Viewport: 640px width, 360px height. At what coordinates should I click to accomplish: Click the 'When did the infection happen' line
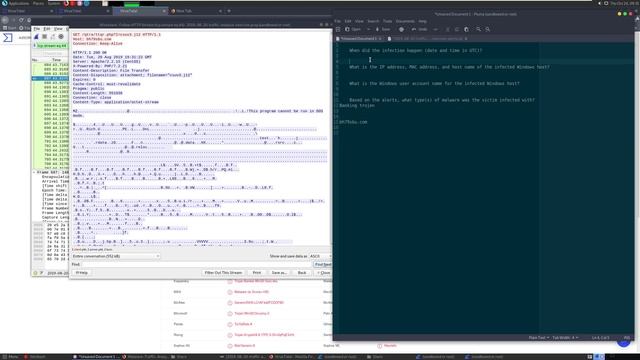(x=416, y=51)
